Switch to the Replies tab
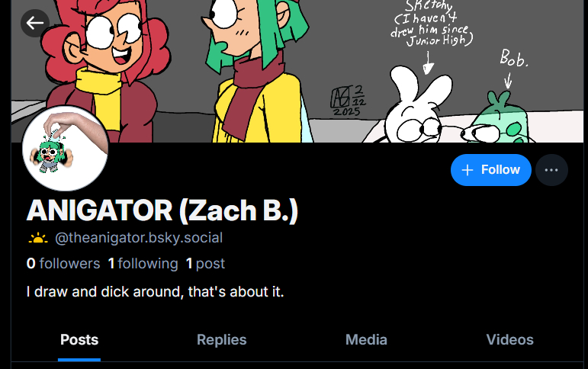Viewport: 588px width, 369px height. (221, 340)
